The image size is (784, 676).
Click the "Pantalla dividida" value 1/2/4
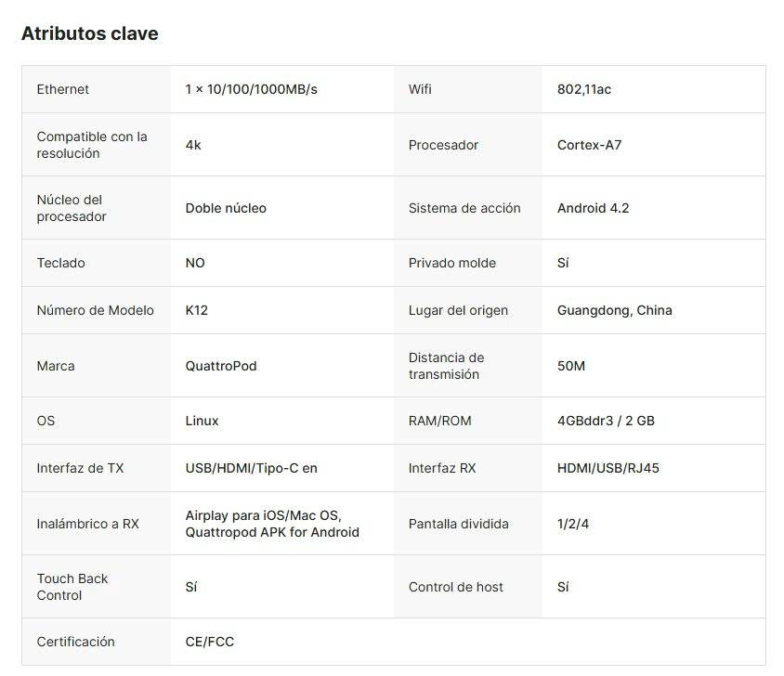572,524
